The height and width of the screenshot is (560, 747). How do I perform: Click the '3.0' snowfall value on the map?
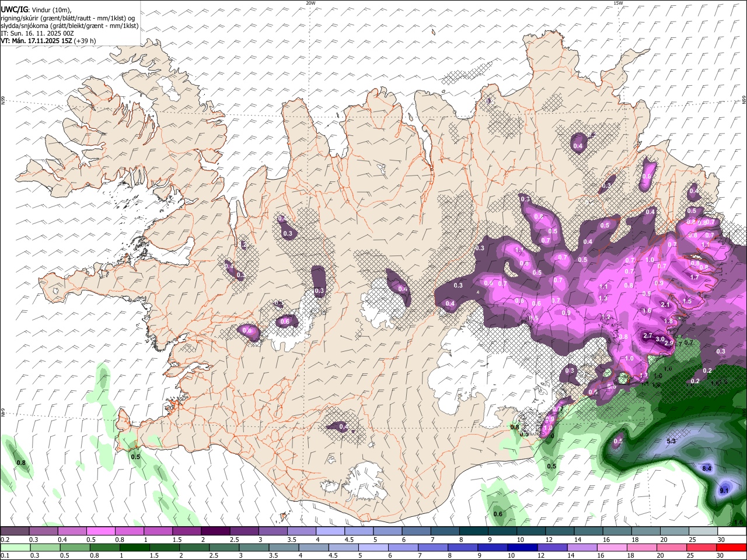coord(661,339)
